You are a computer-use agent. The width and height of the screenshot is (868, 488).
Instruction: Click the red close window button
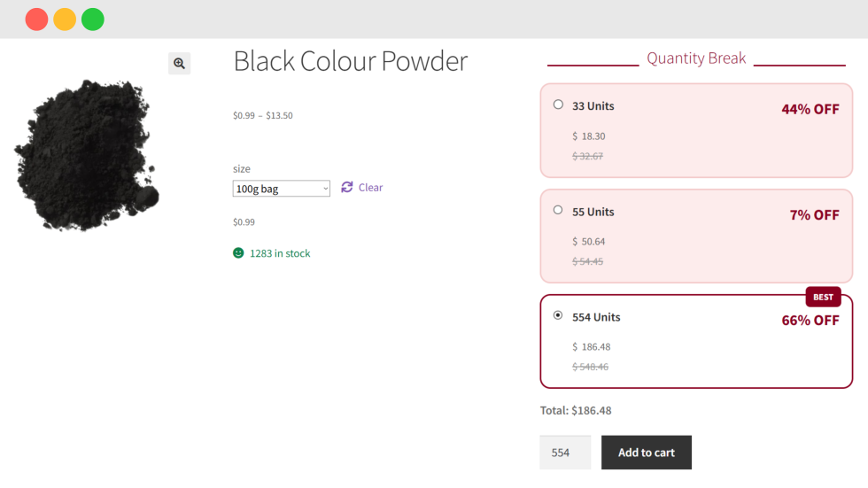(x=36, y=19)
